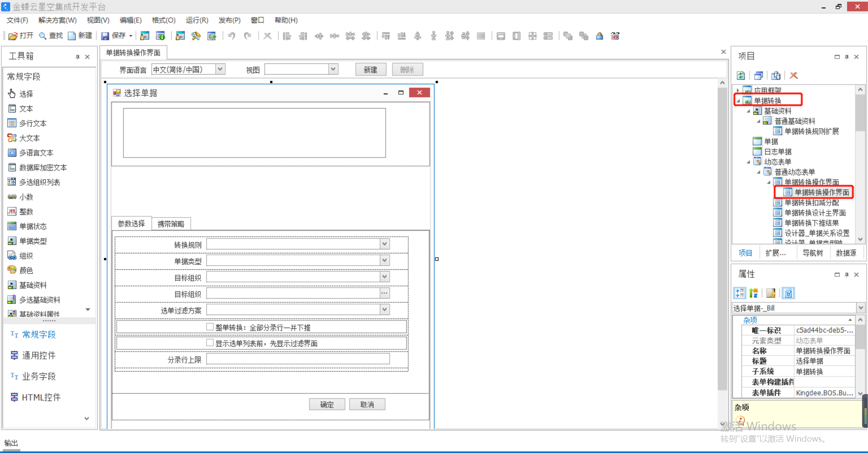Image resolution: width=868 pixels, height=453 pixels.
Task: Select 单据转换下推结果 in project tree
Action: click(x=806, y=223)
